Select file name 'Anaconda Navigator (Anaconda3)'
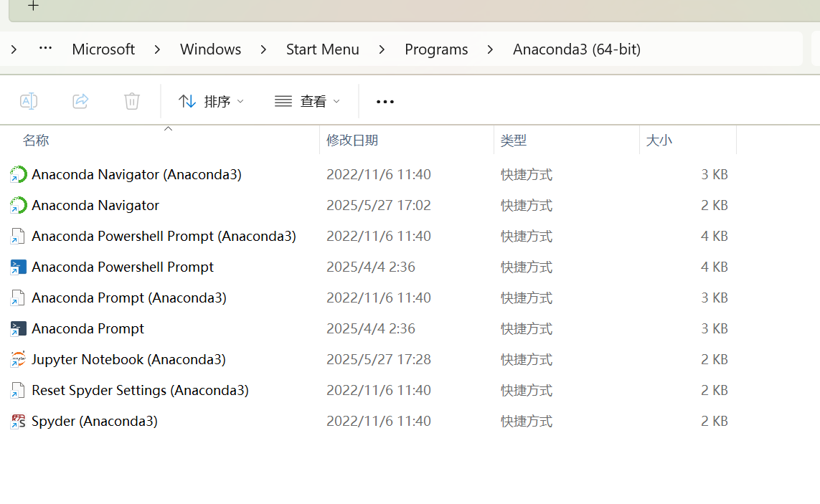The width and height of the screenshot is (820, 504). 136,174
